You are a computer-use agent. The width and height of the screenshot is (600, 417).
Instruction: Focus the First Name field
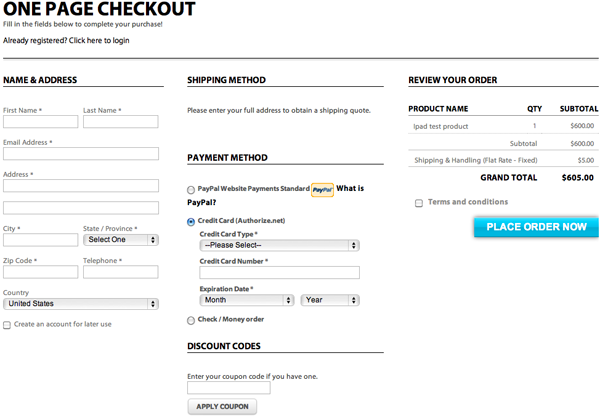pyautogui.click(x=40, y=122)
